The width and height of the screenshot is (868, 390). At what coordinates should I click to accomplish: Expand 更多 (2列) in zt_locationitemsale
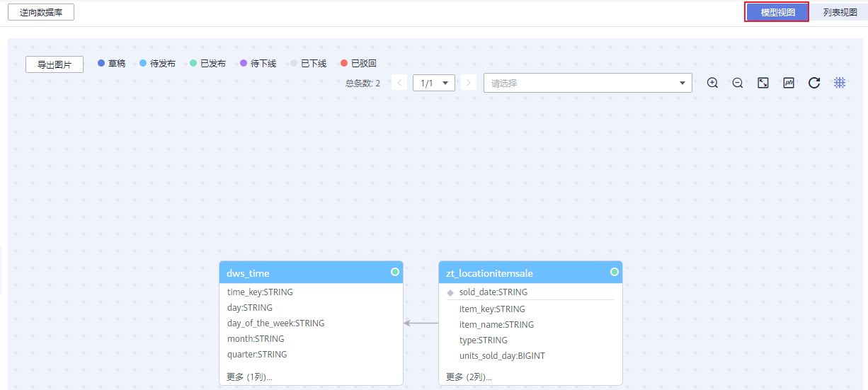point(469,377)
